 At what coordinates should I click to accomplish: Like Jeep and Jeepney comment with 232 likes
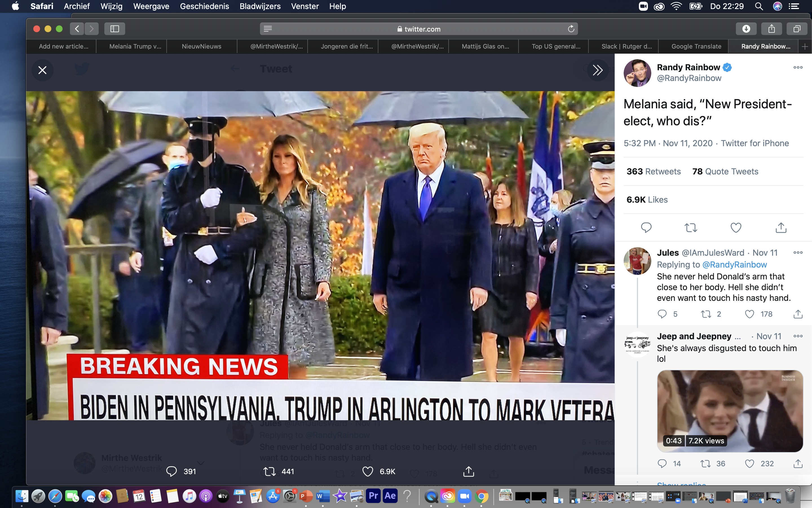[x=750, y=464]
